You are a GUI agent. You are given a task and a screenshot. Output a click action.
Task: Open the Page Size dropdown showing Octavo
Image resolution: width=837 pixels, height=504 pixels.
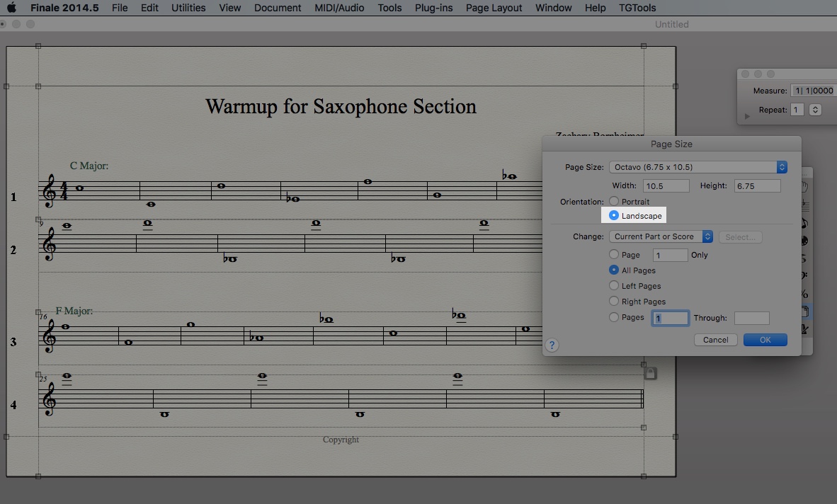[697, 166]
